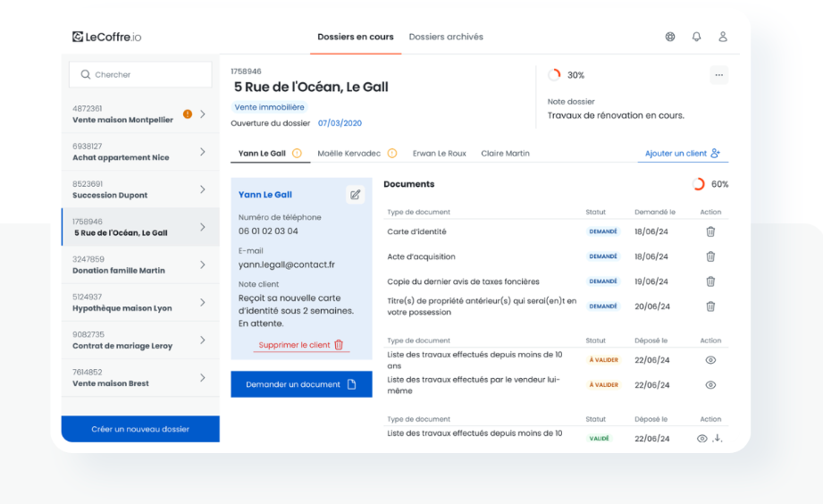Viewport: 823px width, 504px height.
Task: Click the Validé status badge
Action: [x=599, y=439]
